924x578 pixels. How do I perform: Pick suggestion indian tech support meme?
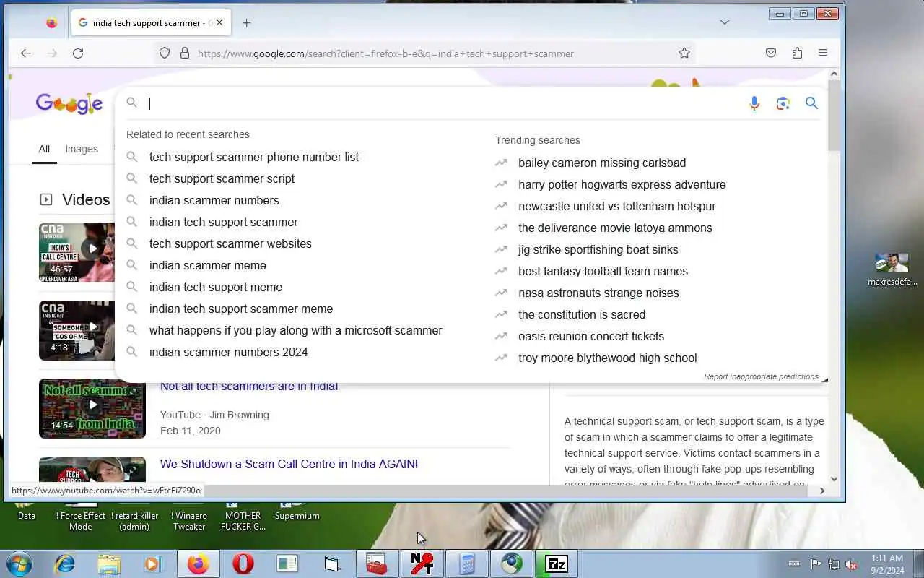pyautogui.click(x=216, y=287)
